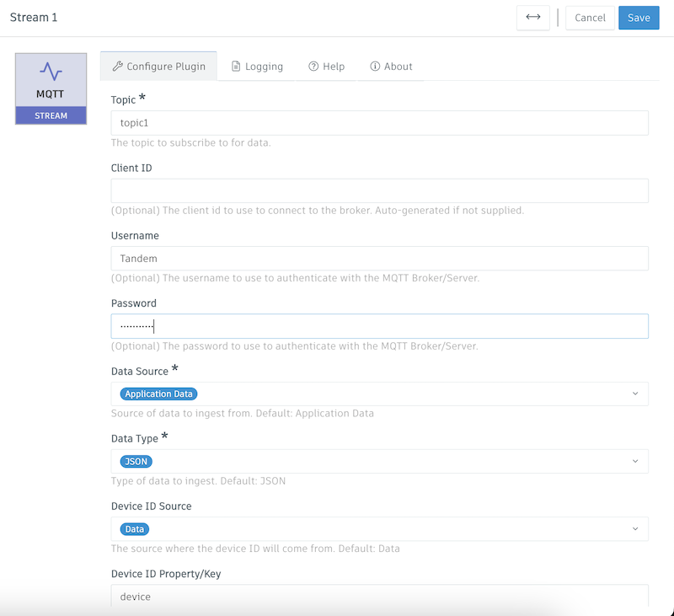Click the Device ID Property/Key field
The width and height of the screenshot is (674, 616).
click(x=380, y=596)
